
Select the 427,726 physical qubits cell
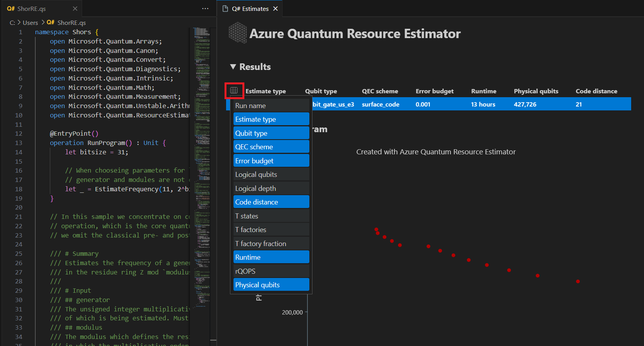525,104
